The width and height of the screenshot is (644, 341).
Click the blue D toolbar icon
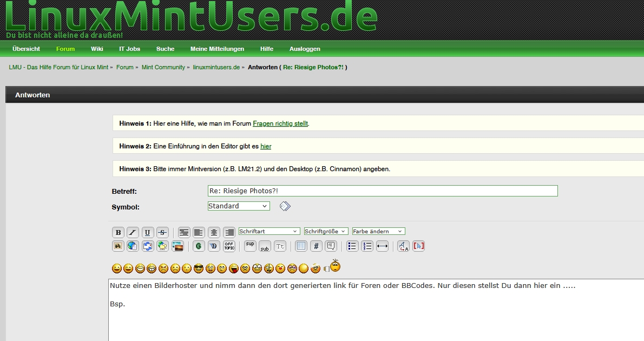[214, 246]
